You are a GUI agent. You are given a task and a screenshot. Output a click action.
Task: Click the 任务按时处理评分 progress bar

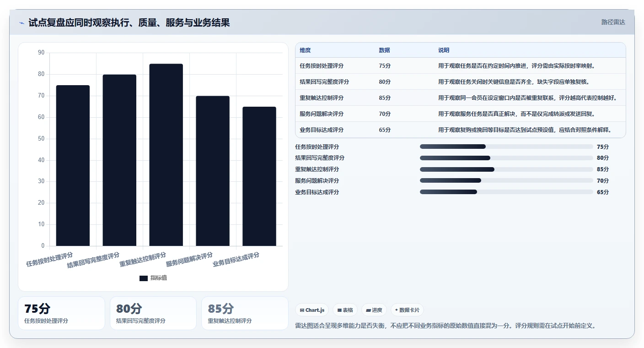click(x=506, y=147)
